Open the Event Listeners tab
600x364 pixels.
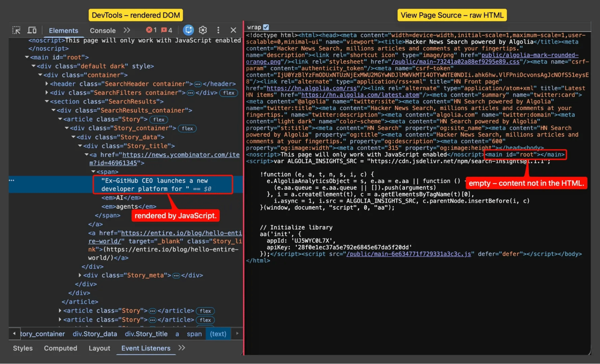tap(146, 348)
